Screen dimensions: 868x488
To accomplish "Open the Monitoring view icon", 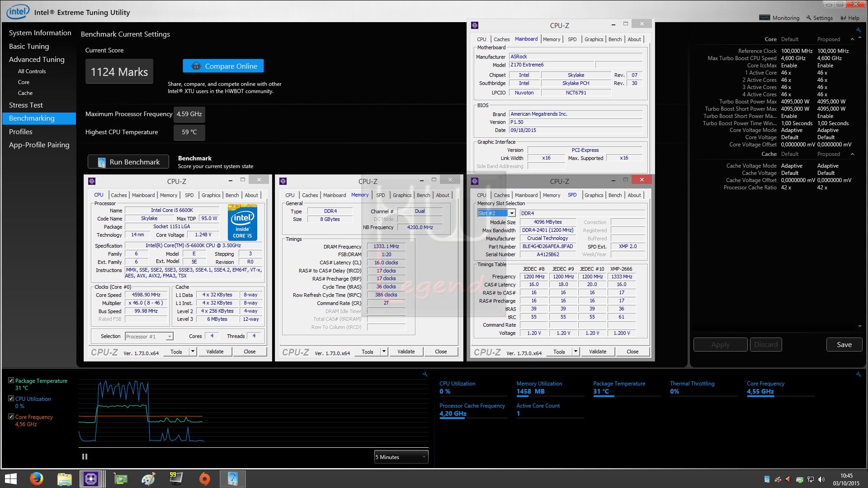I will tap(764, 18).
